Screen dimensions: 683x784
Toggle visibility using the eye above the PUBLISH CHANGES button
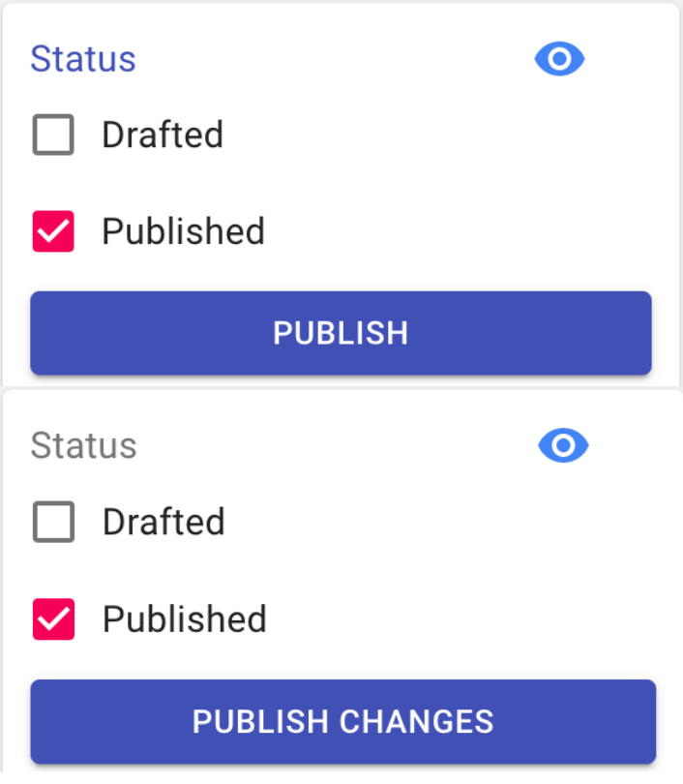563,445
